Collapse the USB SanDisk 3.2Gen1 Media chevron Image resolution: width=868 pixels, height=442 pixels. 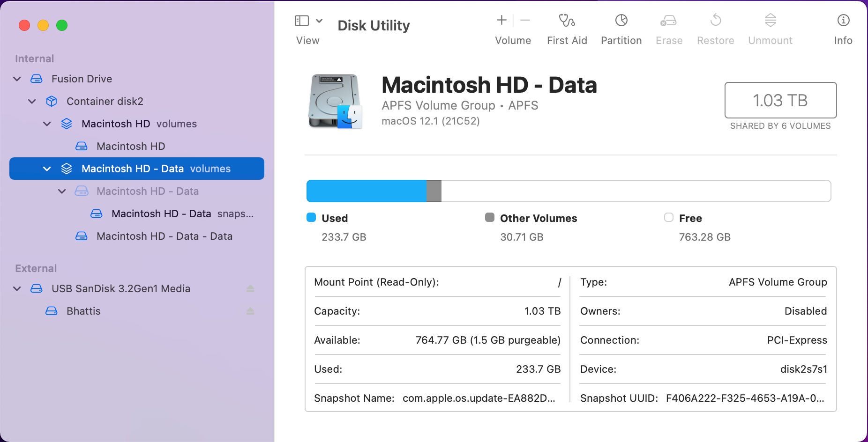point(17,288)
